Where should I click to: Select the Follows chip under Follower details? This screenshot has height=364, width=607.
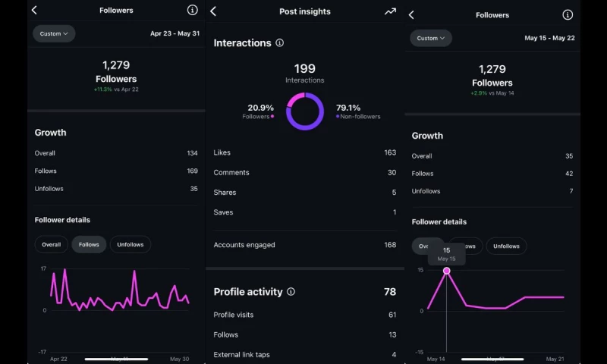[89, 244]
